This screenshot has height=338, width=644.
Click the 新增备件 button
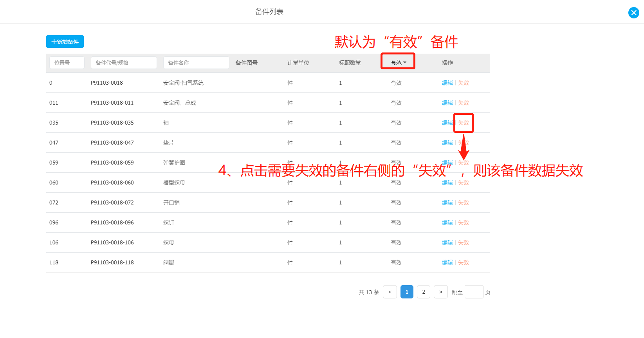(65, 42)
